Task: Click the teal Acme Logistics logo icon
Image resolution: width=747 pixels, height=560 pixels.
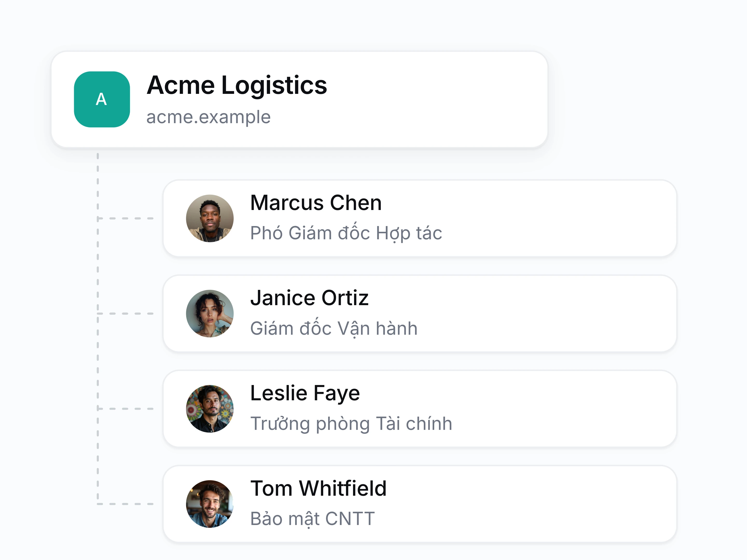Action: tap(102, 99)
